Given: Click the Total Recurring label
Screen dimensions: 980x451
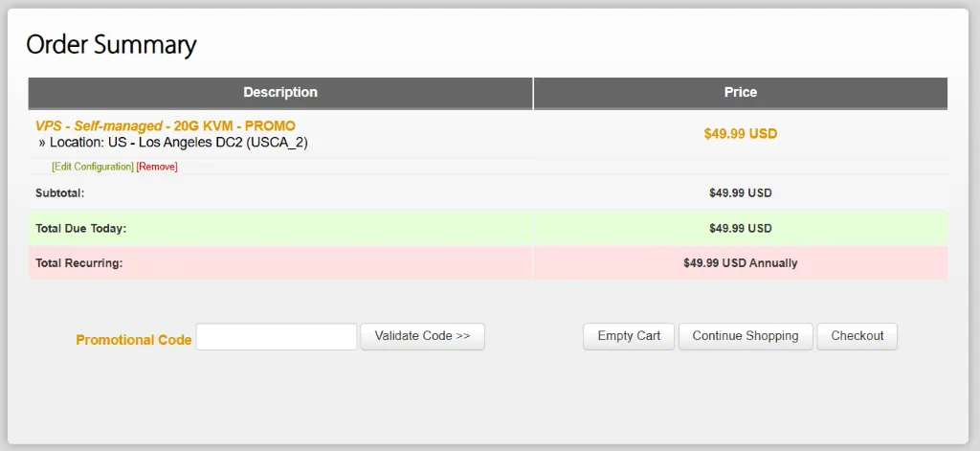Looking at the screenshot, I should pyautogui.click(x=78, y=263).
